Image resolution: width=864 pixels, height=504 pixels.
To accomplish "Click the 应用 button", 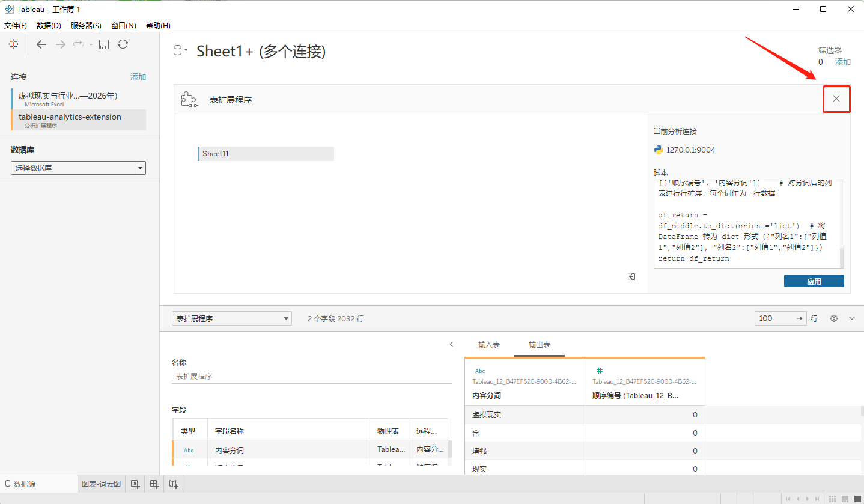I will (x=814, y=281).
